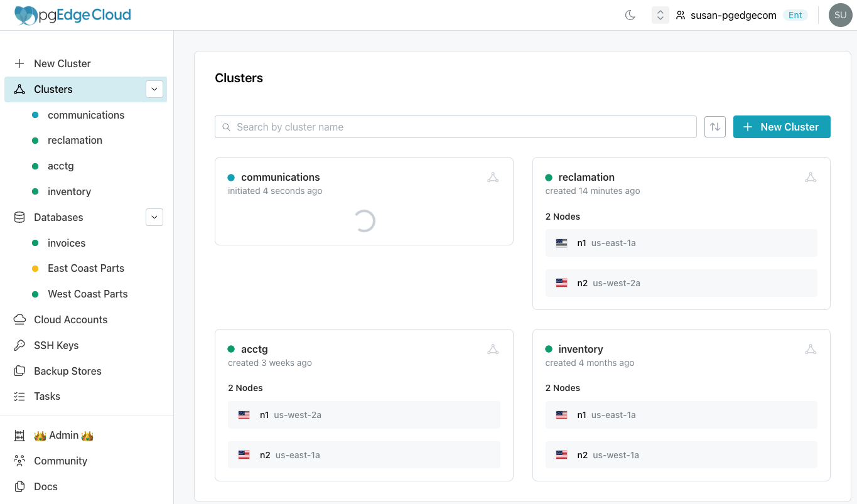The width and height of the screenshot is (857, 504).
Task: Click the cluster name search field
Action: (x=455, y=126)
